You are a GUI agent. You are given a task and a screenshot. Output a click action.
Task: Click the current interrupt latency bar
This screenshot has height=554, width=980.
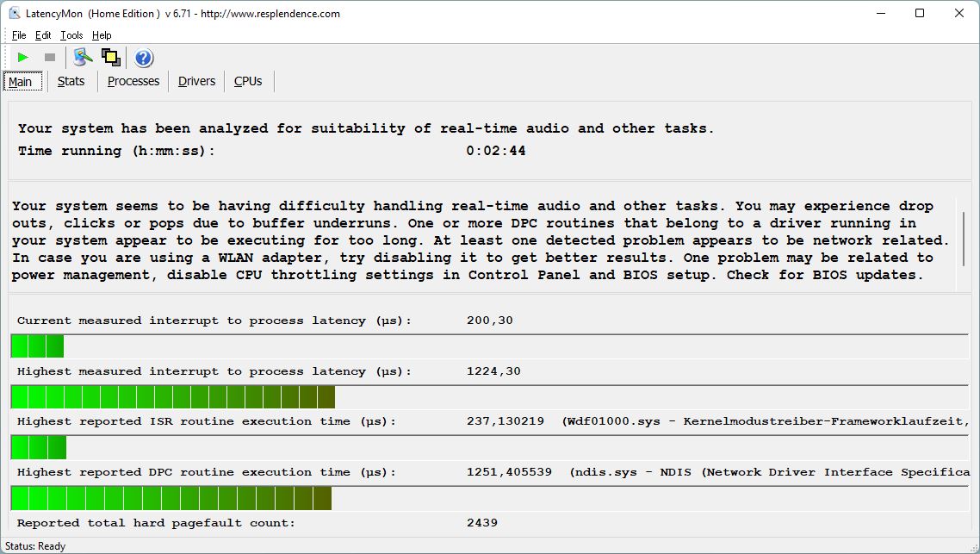pyautogui.click(x=489, y=345)
